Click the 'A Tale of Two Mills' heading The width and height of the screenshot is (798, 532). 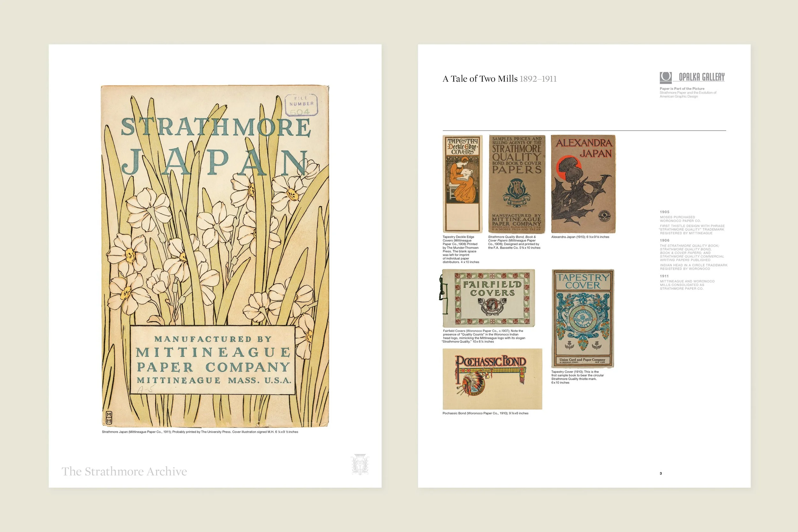pyautogui.click(x=480, y=79)
